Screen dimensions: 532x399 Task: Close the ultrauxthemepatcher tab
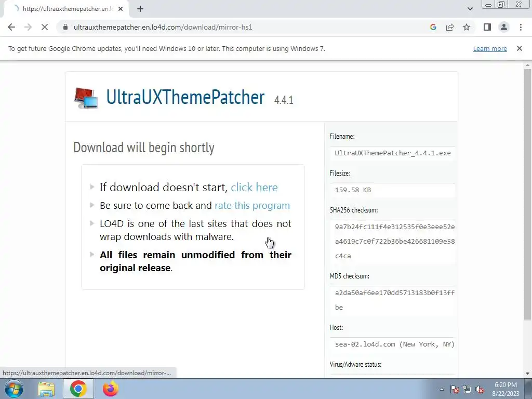tap(121, 9)
